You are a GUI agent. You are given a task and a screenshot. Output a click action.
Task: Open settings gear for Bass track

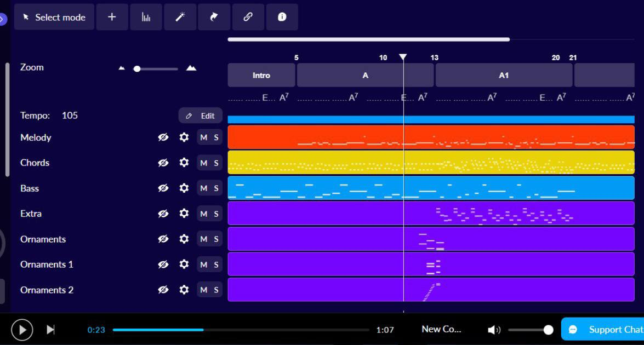(x=184, y=188)
